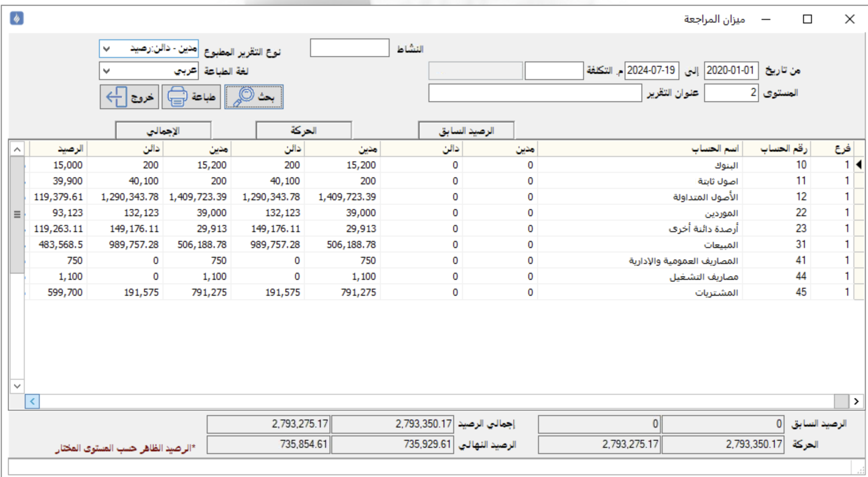
Task: Open the print language dropdown
Action: pos(106,71)
